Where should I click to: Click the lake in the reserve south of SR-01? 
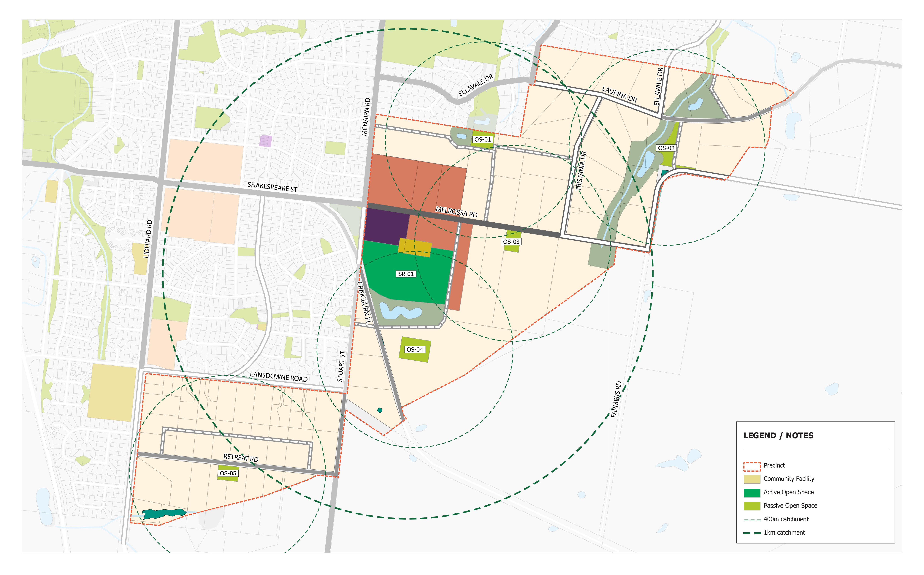coord(401,311)
